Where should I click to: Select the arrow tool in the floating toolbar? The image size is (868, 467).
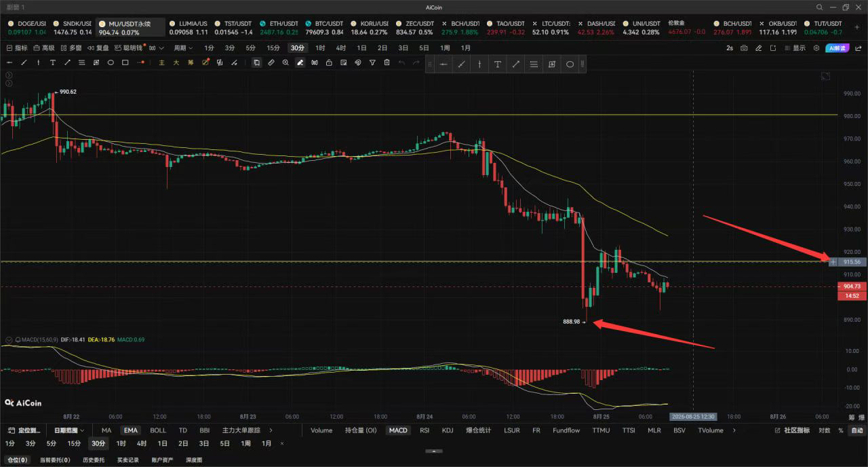(515, 64)
